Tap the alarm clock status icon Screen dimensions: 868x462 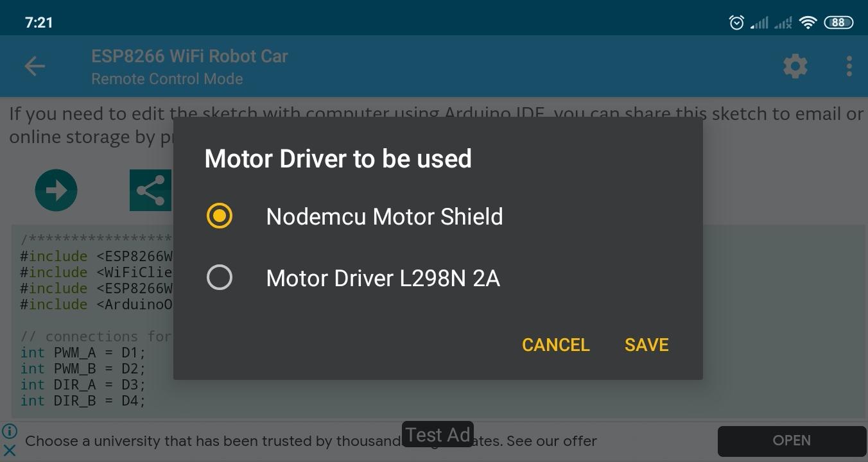(736, 22)
